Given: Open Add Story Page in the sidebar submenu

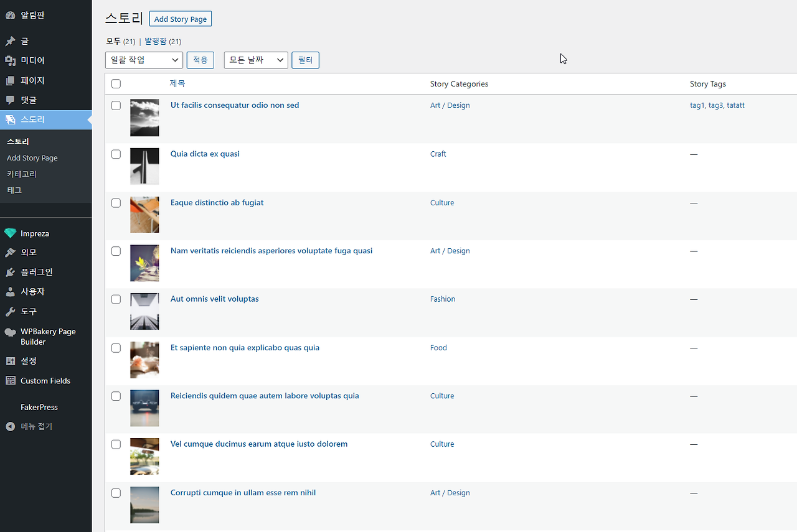Looking at the screenshot, I should [32, 158].
